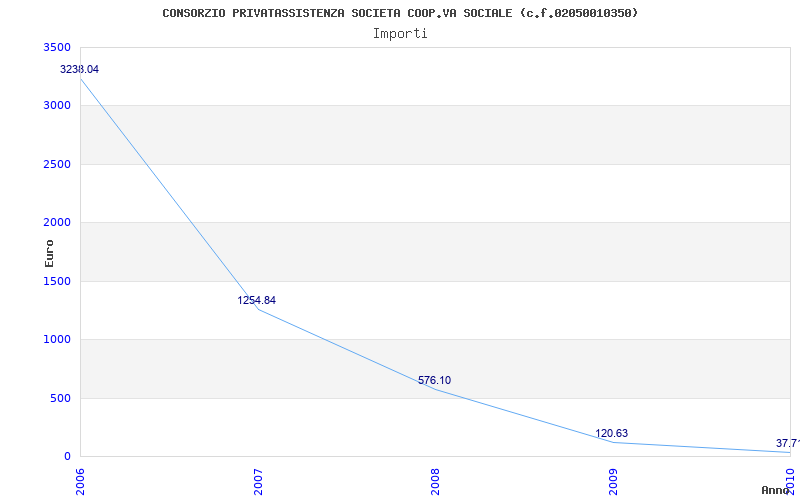800x500 pixels.
Task: Select the 1254.84 data point label
Action: [x=257, y=300]
